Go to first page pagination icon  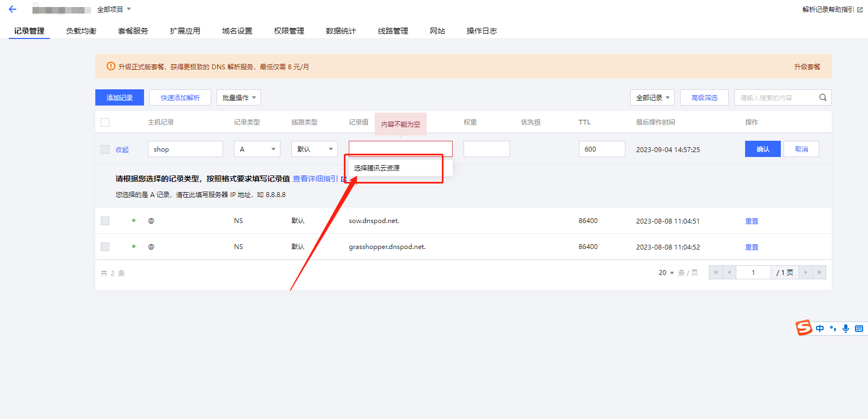(716, 272)
